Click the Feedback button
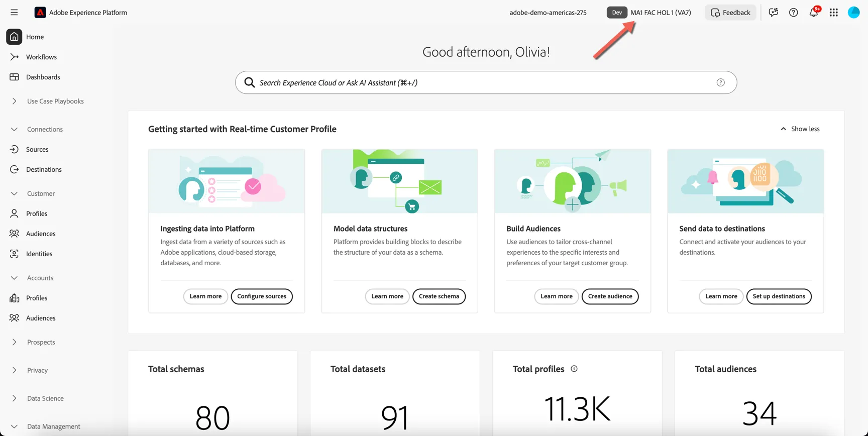Viewport: 868px width, 436px height. 730,13
